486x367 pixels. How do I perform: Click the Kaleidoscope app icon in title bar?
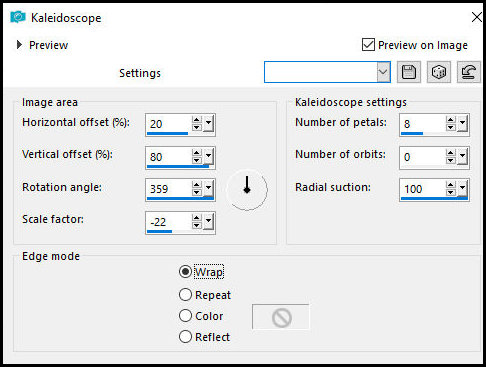(x=18, y=17)
